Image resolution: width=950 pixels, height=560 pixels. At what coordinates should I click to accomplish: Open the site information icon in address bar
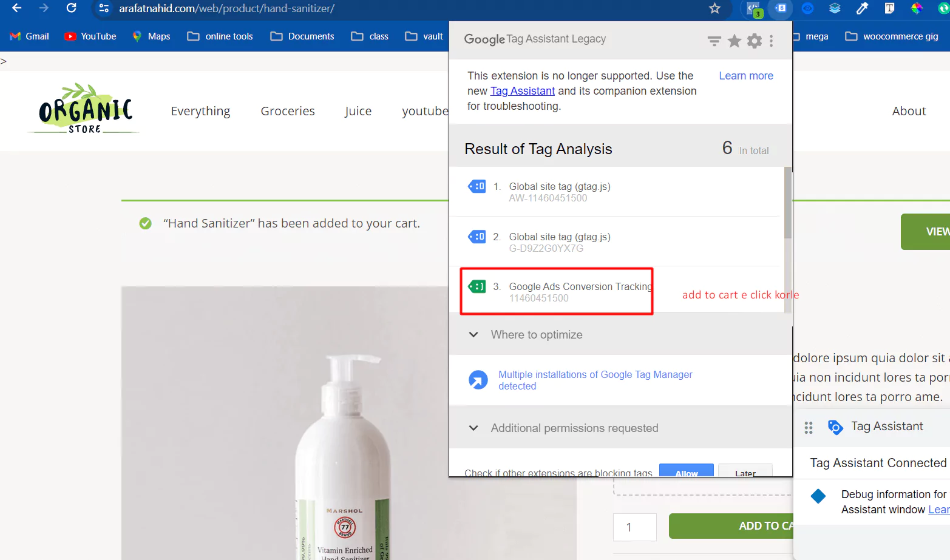pyautogui.click(x=104, y=8)
